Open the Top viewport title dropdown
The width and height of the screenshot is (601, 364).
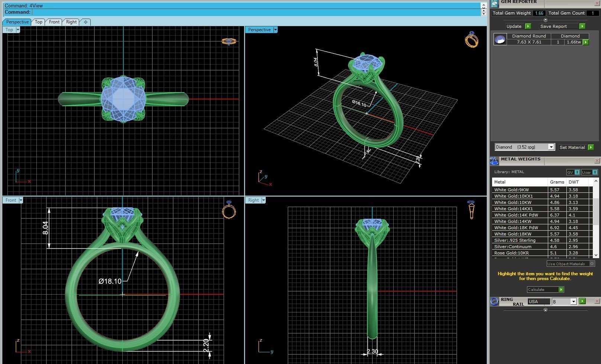coord(17,30)
